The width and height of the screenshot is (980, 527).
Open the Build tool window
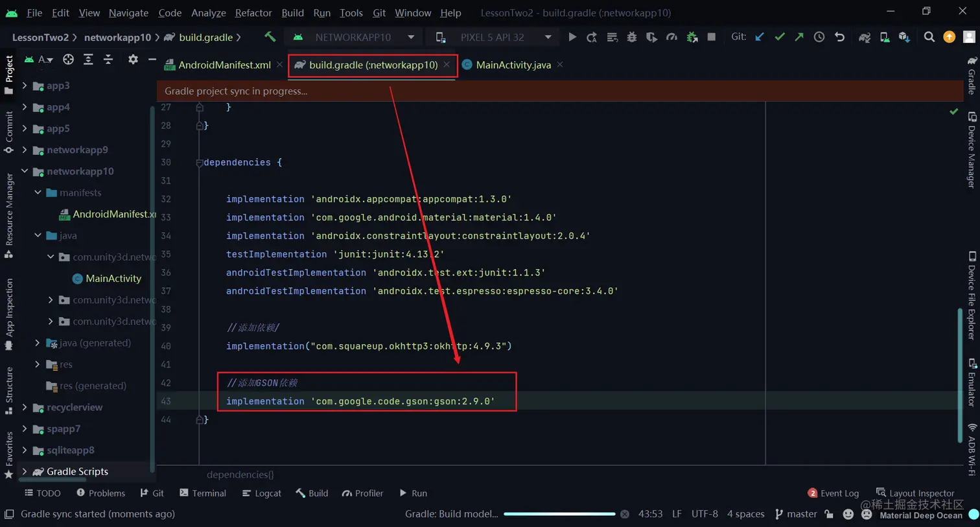(x=312, y=493)
